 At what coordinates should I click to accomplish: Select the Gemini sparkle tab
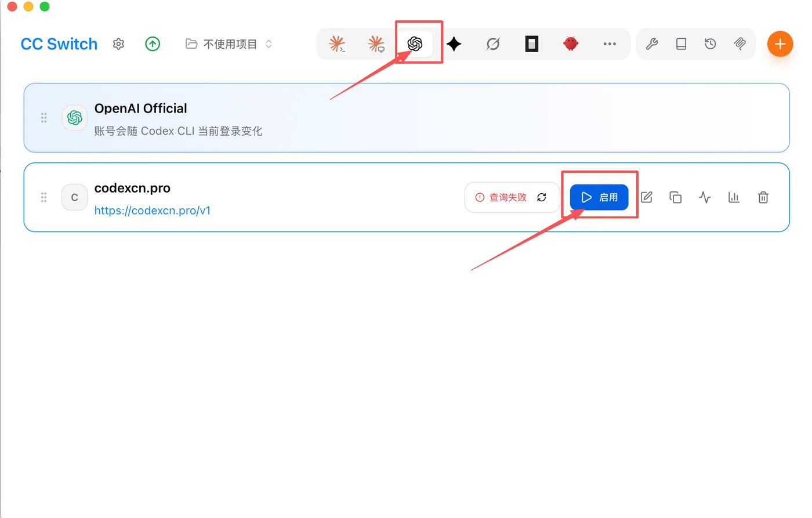[454, 44]
